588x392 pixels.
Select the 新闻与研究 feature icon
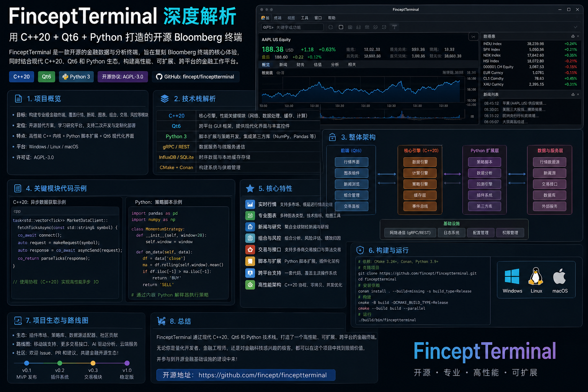[250, 227]
